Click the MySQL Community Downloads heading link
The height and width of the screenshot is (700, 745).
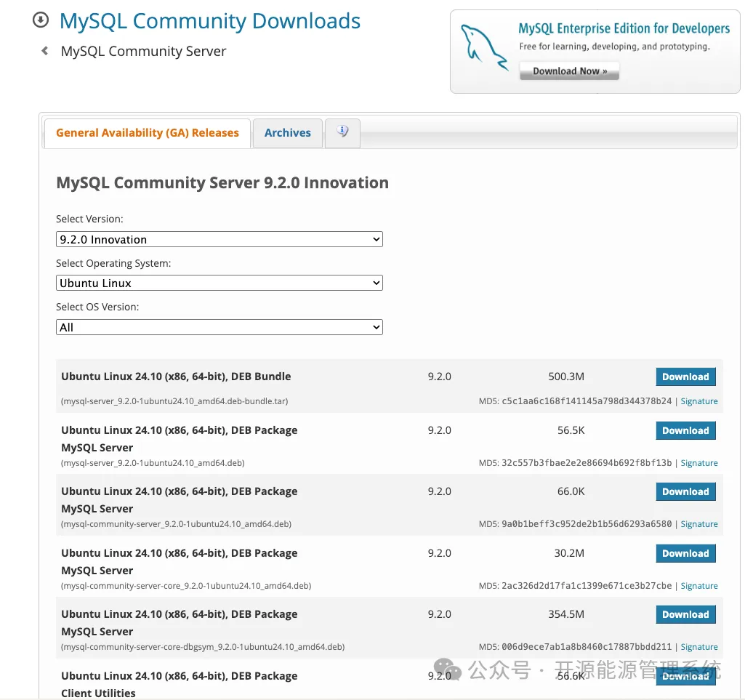coord(210,21)
